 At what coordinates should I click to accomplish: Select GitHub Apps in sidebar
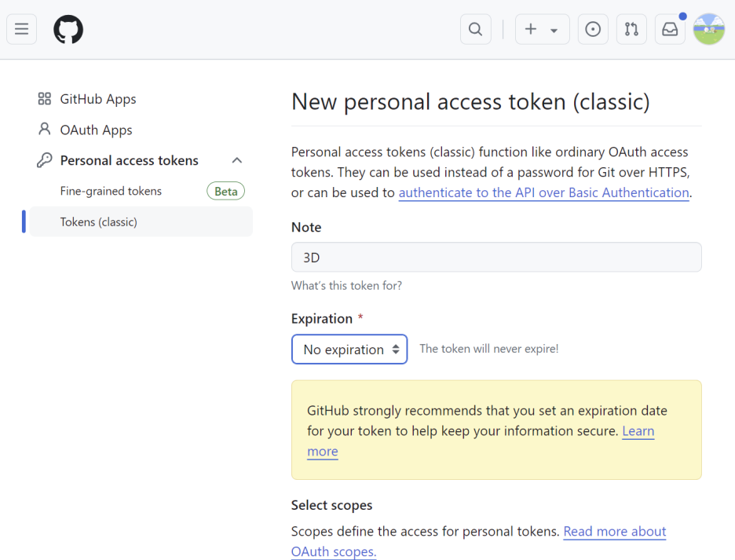tap(87, 99)
